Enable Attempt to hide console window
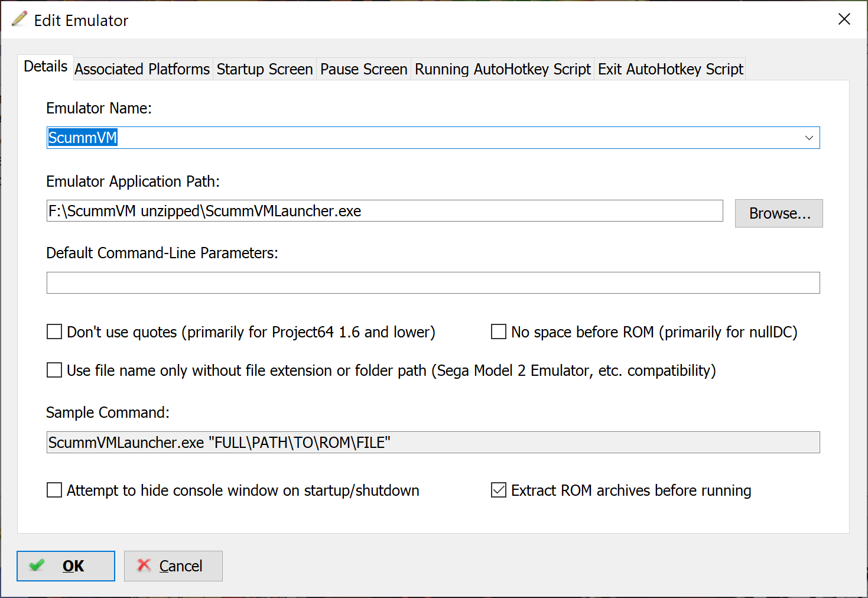Image resolution: width=868 pixels, height=598 pixels. (x=54, y=490)
